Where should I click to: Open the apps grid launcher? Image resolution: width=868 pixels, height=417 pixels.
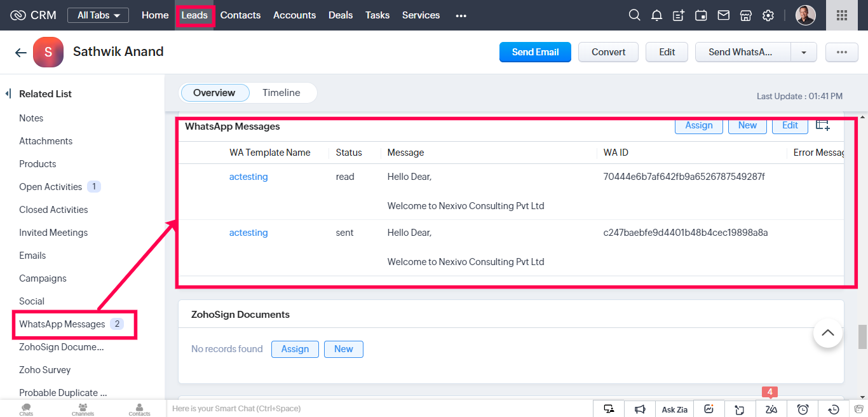coord(841,15)
